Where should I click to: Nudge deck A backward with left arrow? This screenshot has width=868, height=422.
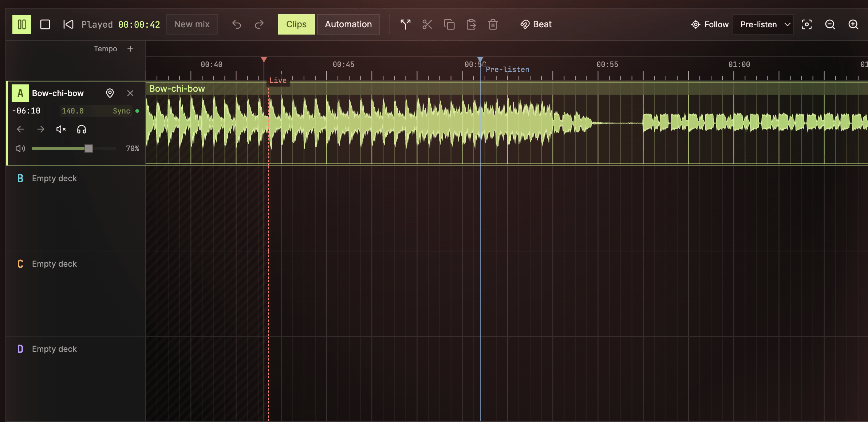point(20,129)
